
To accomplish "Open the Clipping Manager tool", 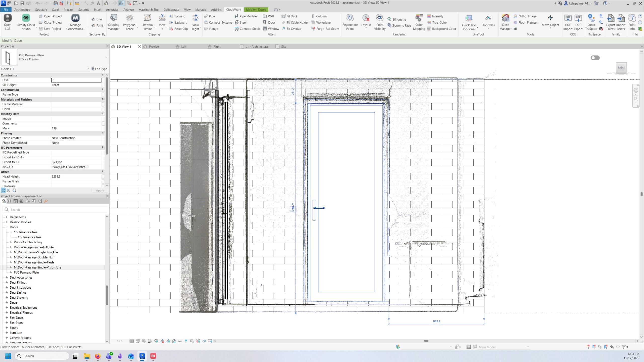I will coord(113,22).
